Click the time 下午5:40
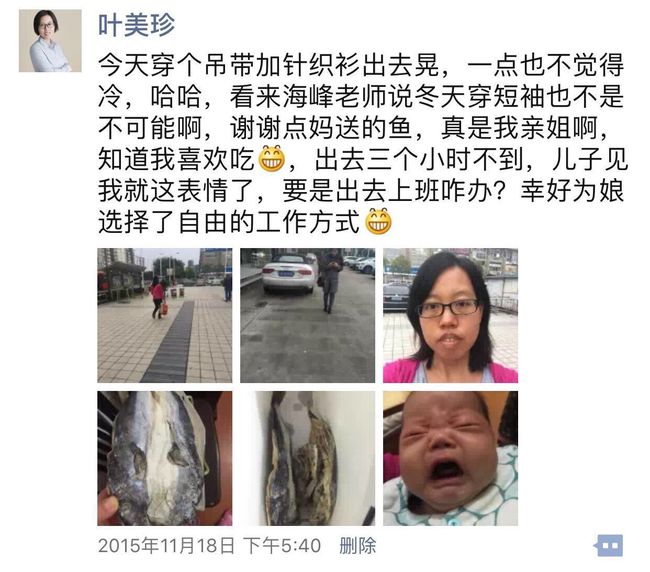 click(282, 545)
